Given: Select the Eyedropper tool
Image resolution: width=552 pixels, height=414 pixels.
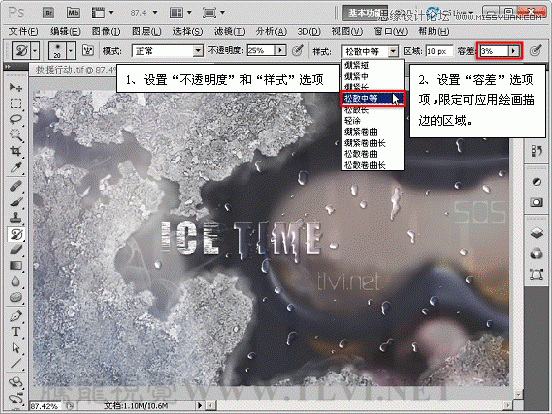Looking at the screenshot, I should (x=15, y=168).
